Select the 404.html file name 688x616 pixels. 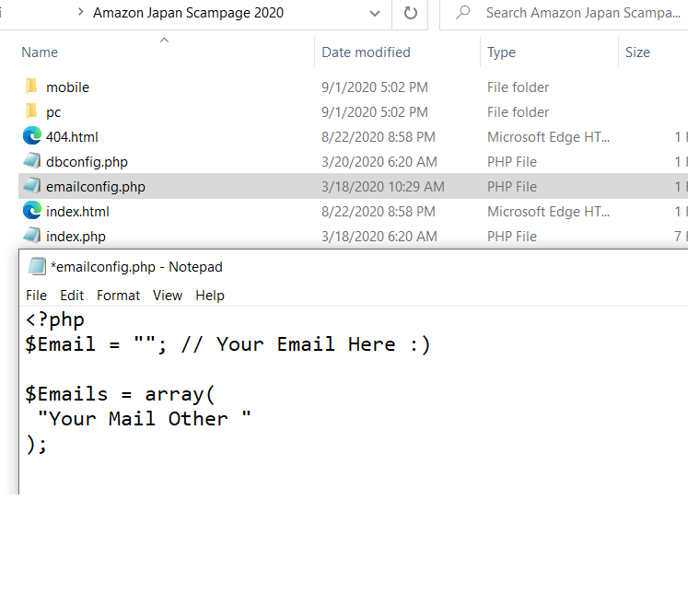pos(72,137)
